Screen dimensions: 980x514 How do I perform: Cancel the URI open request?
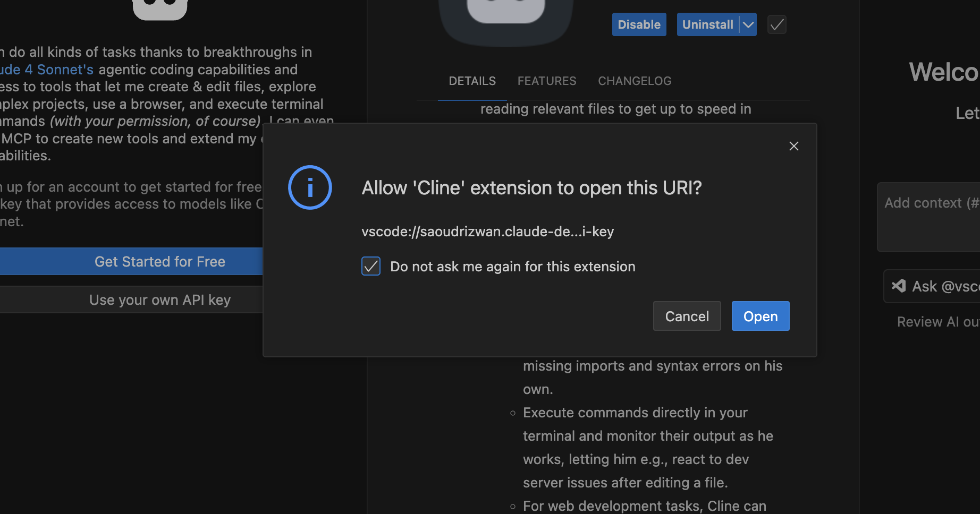687,316
